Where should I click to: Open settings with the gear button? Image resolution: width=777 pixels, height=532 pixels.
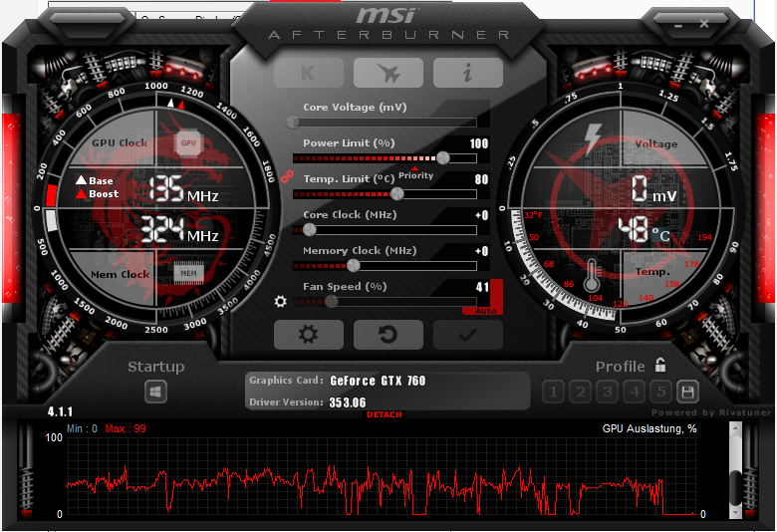click(308, 335)
